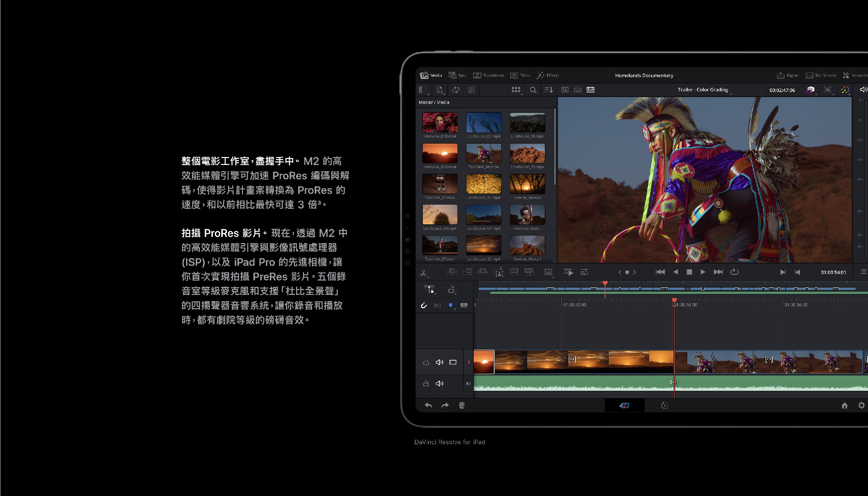Open the sort order menu icon
Viewport: 868px width, 496px height.
click(x=549, y=90)
